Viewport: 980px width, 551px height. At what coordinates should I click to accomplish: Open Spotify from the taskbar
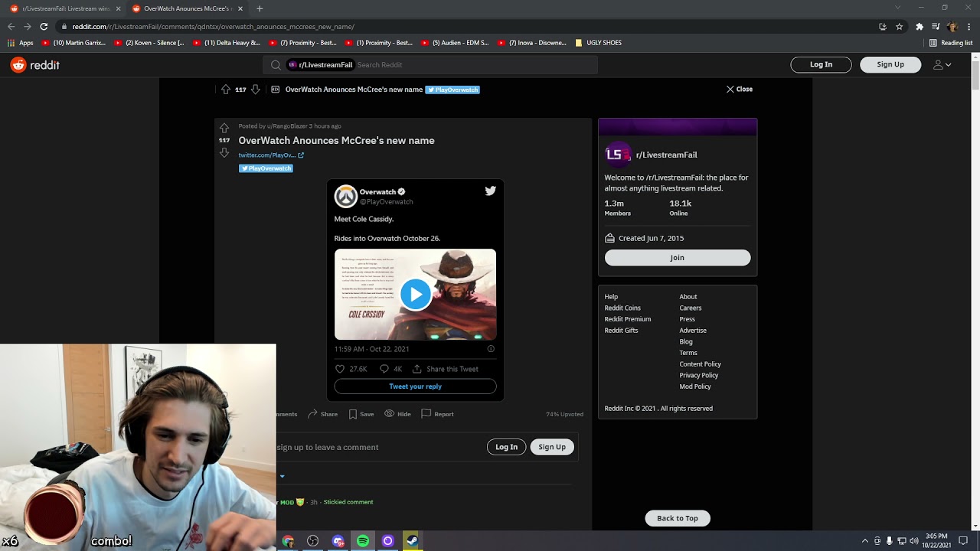(x=363, y=541)
